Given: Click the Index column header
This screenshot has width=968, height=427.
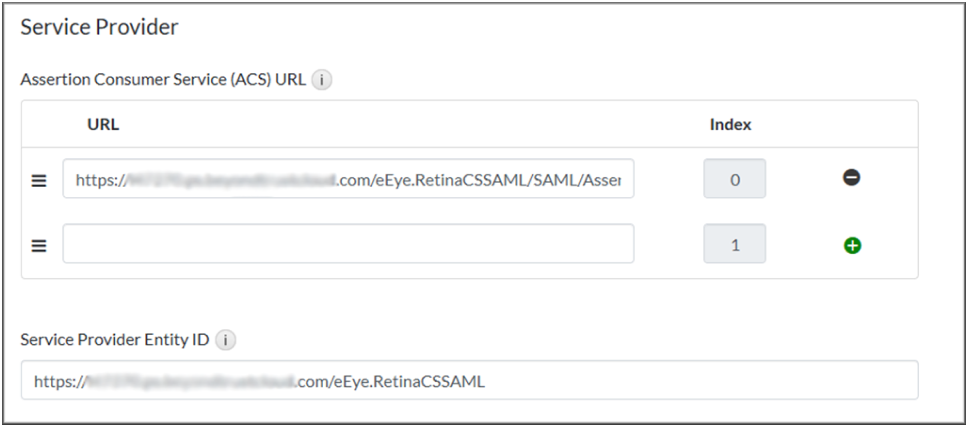Looking at the screenshot, I should [x=730, y=124].
